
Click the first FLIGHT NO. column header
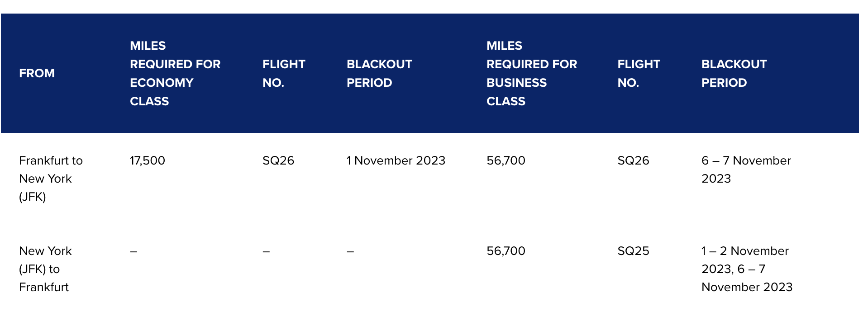(284, 73)
